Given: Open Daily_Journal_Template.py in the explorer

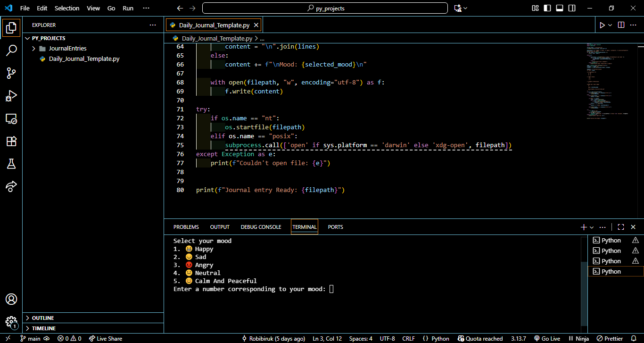Looking at the screenshot, I should (x=84, y=59).
